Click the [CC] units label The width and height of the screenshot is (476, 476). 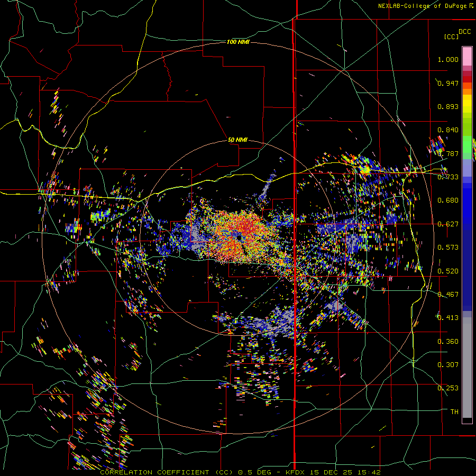451,36
